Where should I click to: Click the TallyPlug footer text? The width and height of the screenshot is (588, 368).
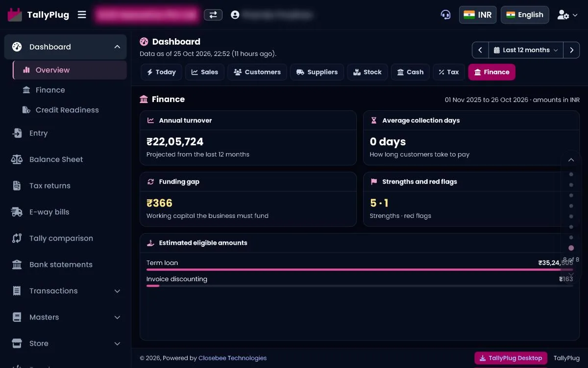(566, 358)
